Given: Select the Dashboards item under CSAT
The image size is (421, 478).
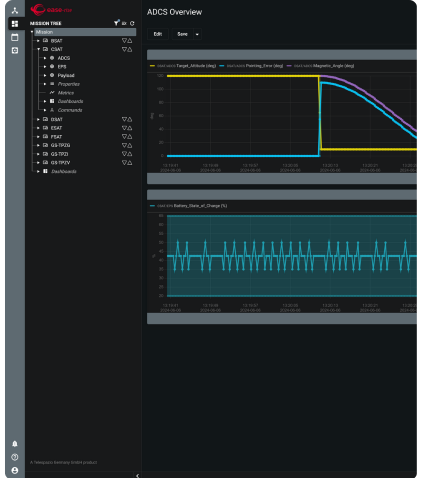Looking at the screenshot, I should pyautogui.click(x=70, y=101).
